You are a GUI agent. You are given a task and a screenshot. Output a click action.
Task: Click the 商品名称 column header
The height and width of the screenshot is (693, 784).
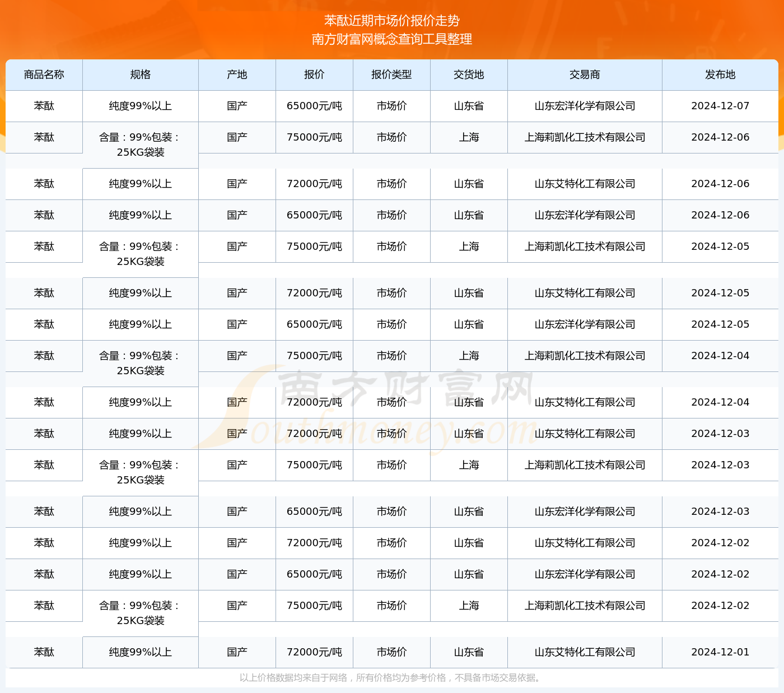point(44,75)
